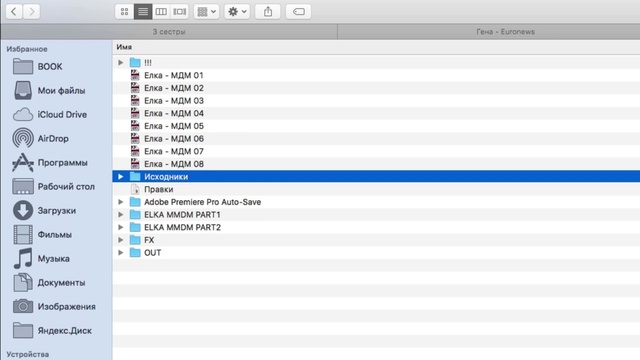This screenshot has height=360, width=640.
Task: Click the Edit Tags toolbar button
Action: point(299,11)
